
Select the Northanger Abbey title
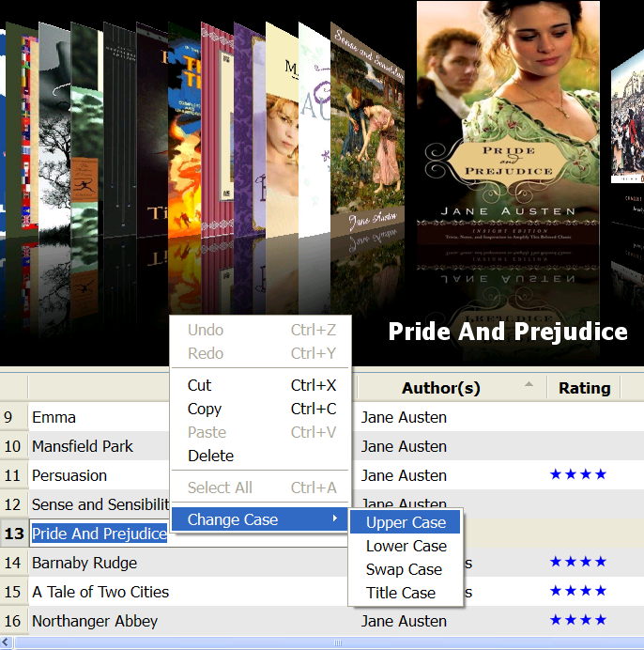(95, 621)
